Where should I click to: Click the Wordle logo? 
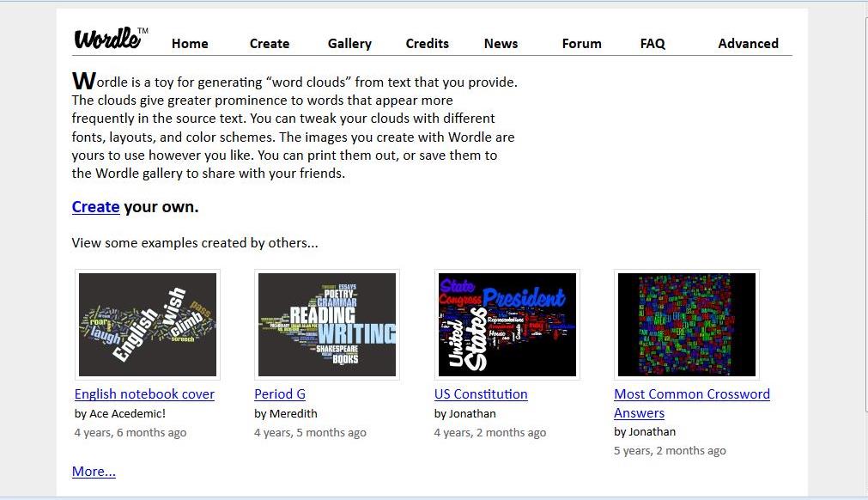110,39
